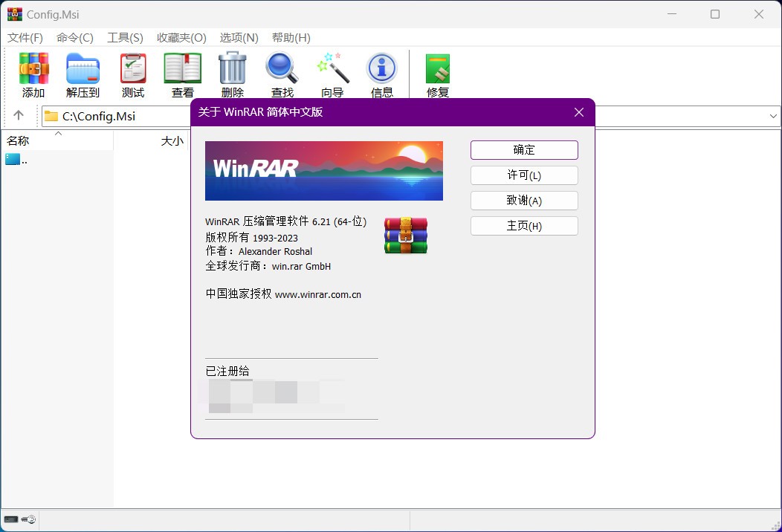Click the WinRAR app icon in title bar
The width and height of the screenshot is (782, 532).
15,14
